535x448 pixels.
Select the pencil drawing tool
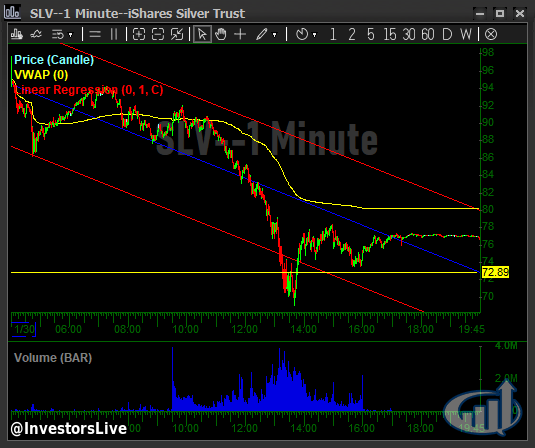point(262,34)
